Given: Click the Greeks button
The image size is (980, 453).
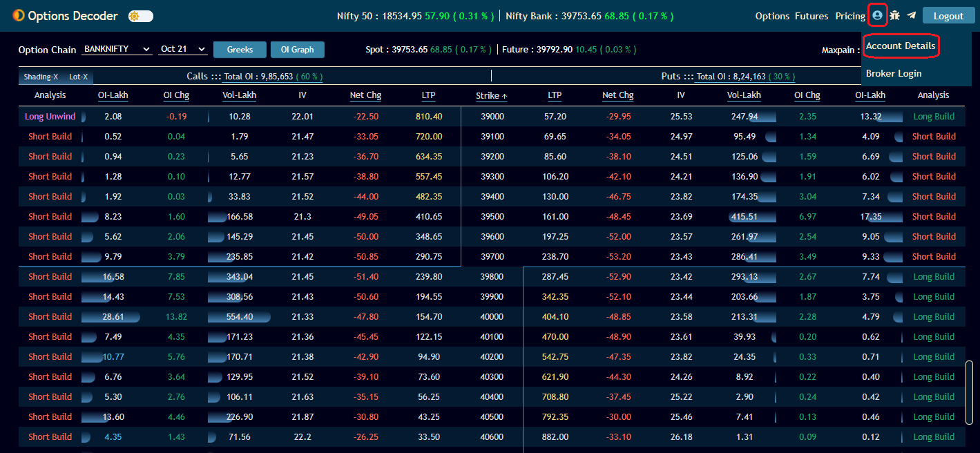Looking at the screenshot, I should coord(240,50).
